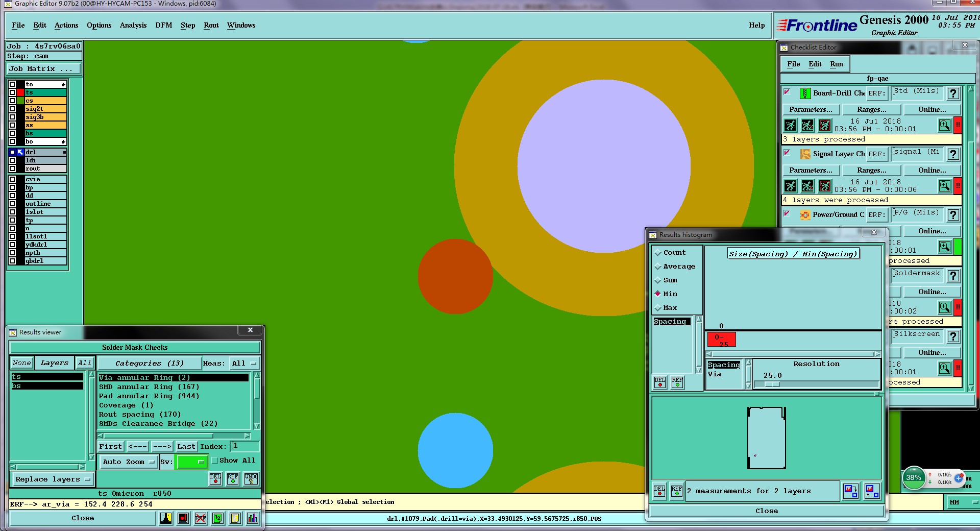Screen dimensions: 980x531
Task: Open the Auto Zoom dropdown
Action: [x=128, y=462]
